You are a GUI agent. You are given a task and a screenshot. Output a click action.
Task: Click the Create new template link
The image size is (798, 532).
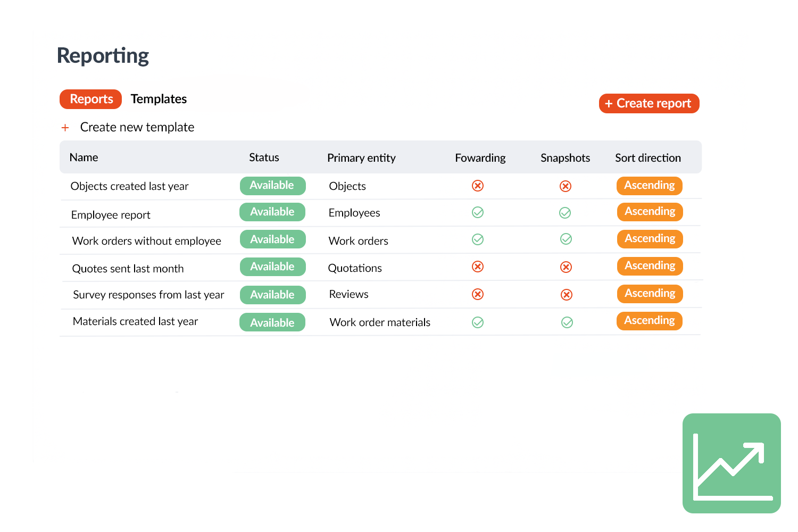coord(137,128)
